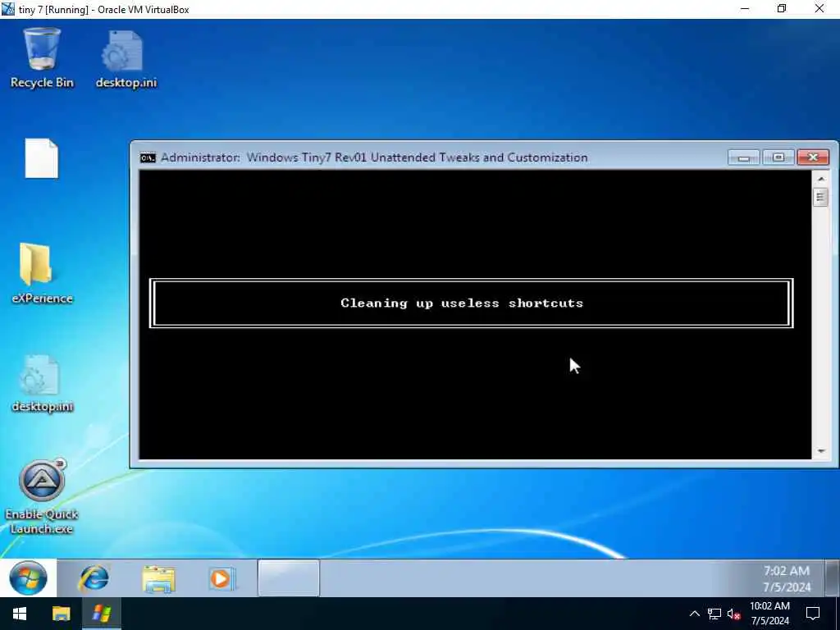Viewport: 840px width, 630px height.
Task: Click the muted volume tray icon
Action: click(x=733, y=614)
